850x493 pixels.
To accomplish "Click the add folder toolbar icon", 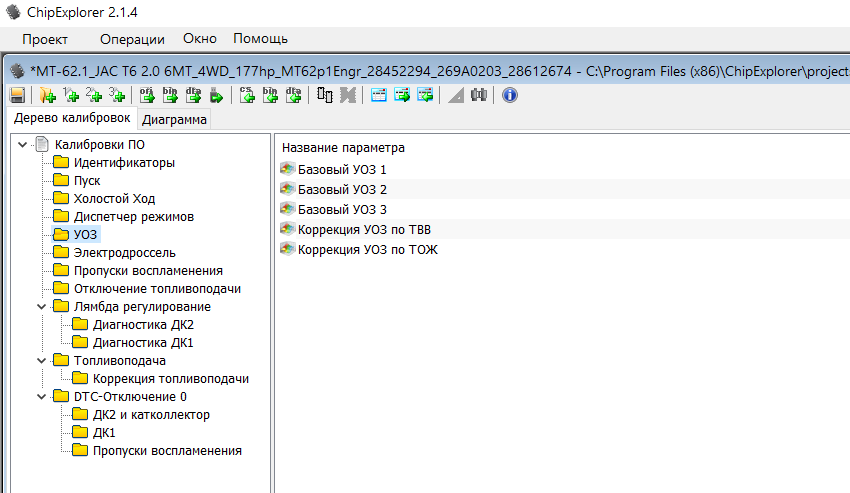I will tap(47, 95).
